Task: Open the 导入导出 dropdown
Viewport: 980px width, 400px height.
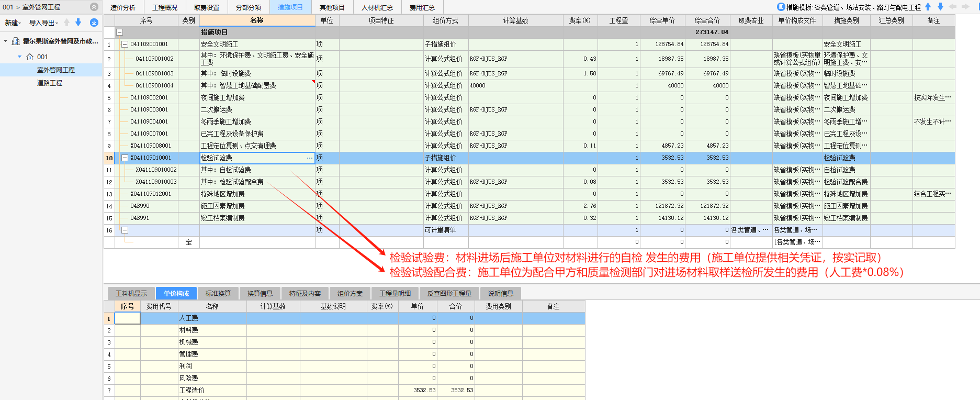Action: tap(43, 23)
